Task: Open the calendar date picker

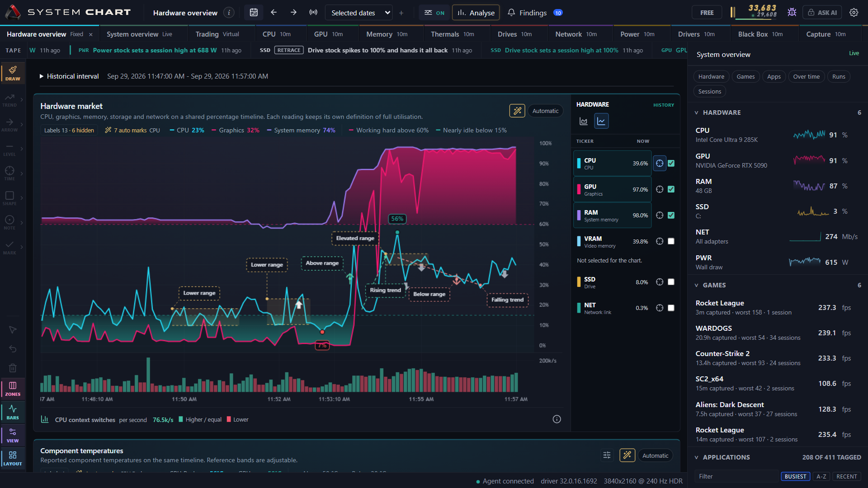Action: [254, 13]
